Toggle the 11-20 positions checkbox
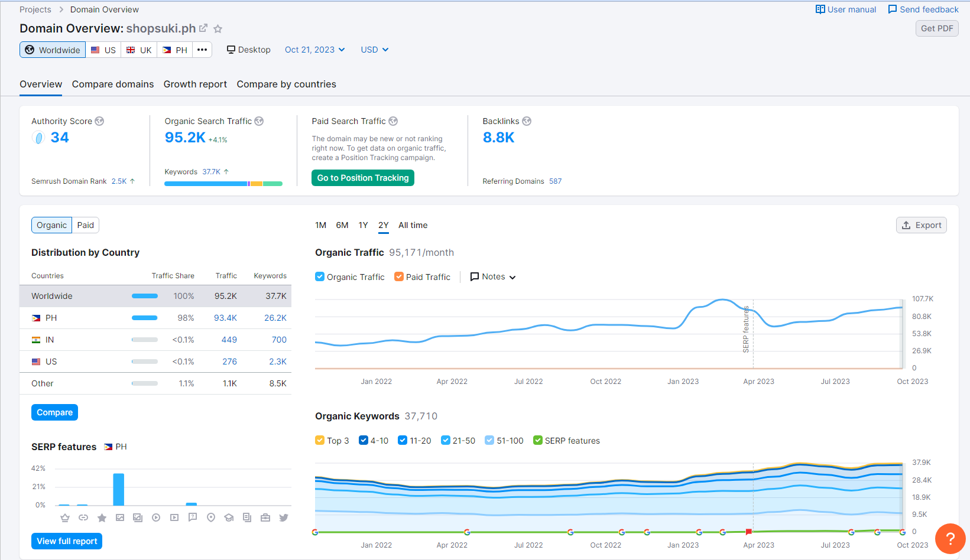 (x=403, y=440)
